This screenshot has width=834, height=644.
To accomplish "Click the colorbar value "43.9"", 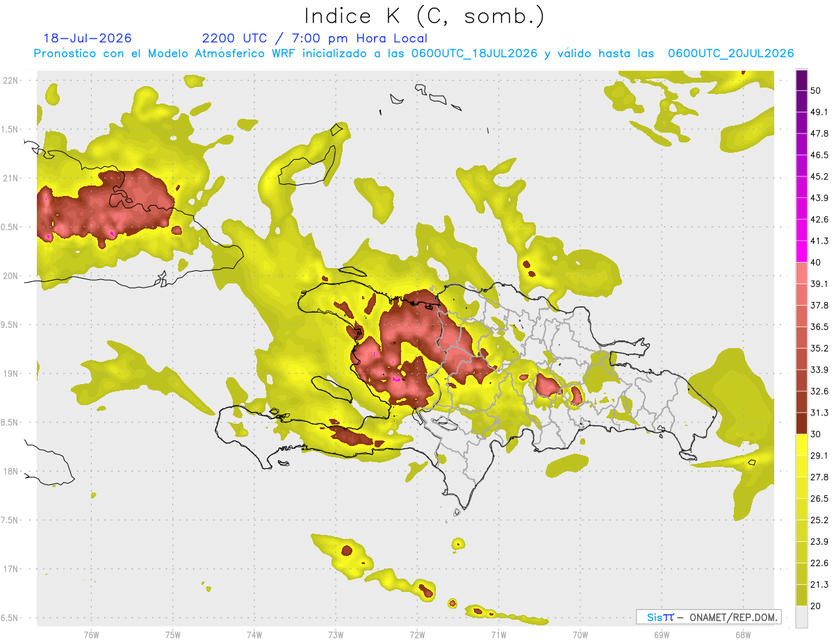I will pyautogui.click(x=819, y=198).
